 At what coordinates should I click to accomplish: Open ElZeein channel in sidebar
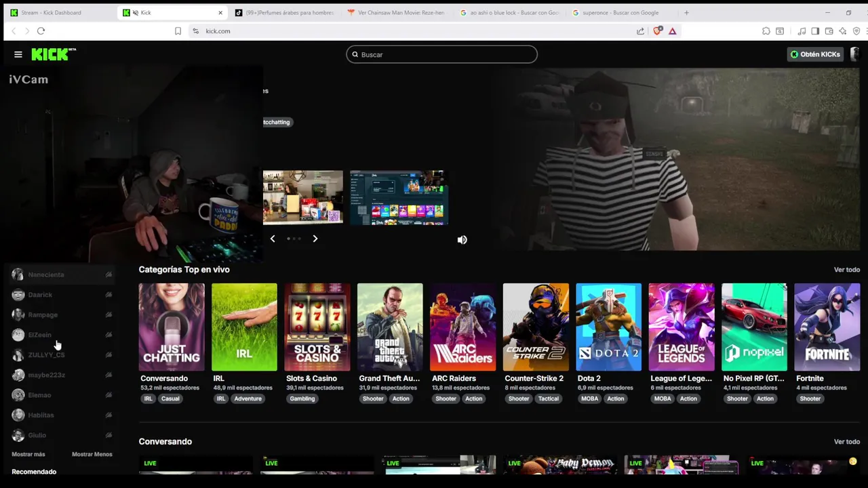click(x=62, y=335)
